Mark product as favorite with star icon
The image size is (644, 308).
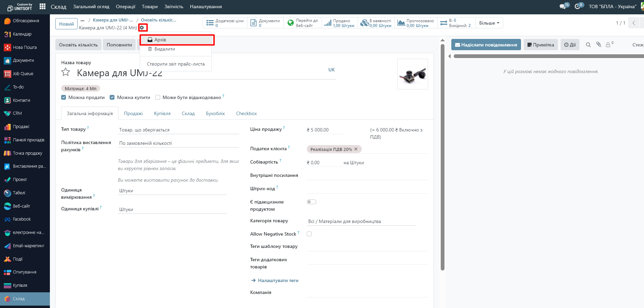tap(66, 72)
